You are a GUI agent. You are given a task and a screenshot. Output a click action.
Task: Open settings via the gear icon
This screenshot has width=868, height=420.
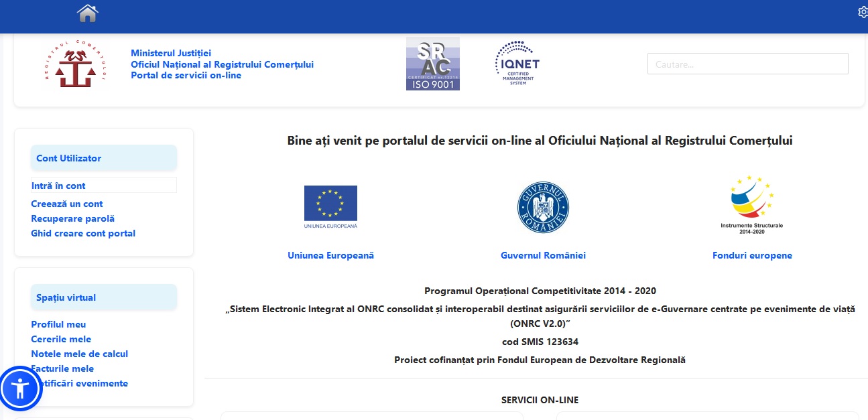(x=863, y=12)
